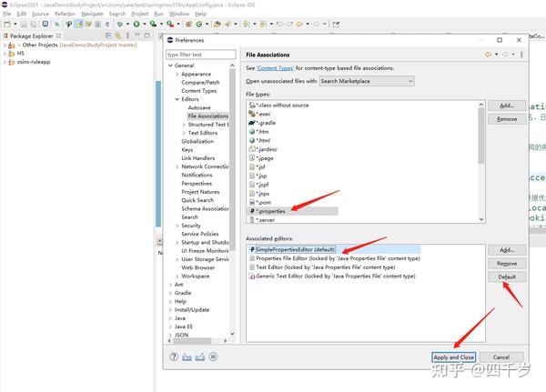Expand zsins-ruleapp project in Package Explorer
This screenshot has width=546, height=392.
tap(5, 62)
